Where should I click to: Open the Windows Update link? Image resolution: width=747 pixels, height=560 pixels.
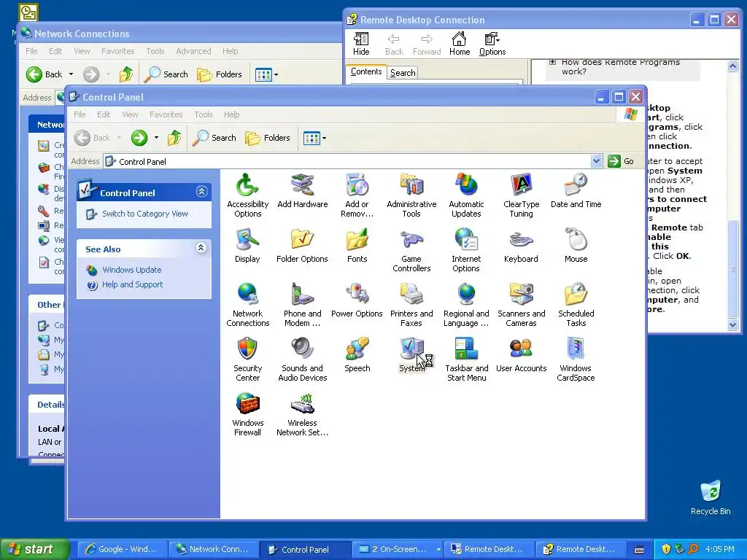tap(131, 270)
